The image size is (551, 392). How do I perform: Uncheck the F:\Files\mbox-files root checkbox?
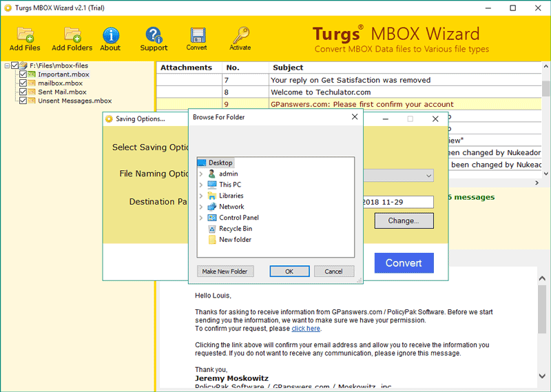[14, 65]
